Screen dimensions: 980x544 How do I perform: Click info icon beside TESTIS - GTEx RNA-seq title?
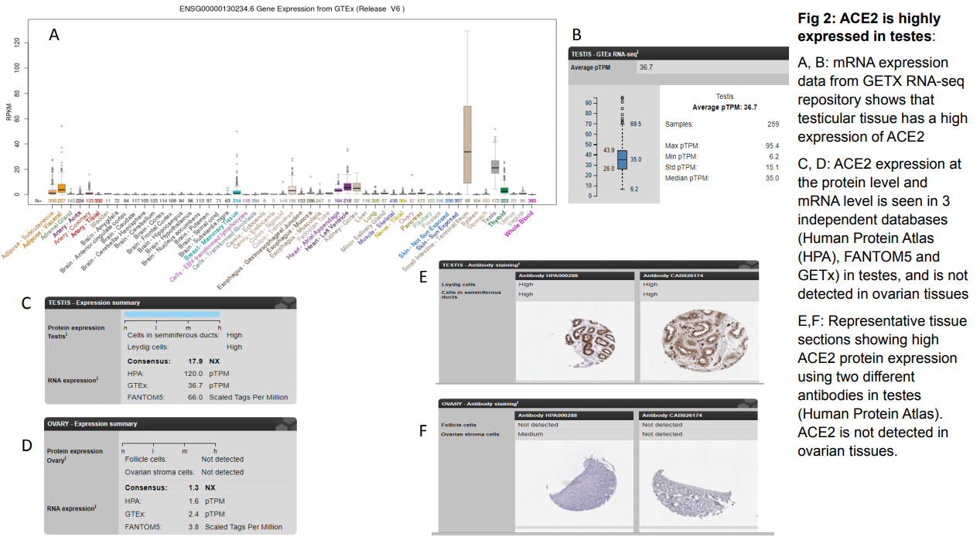click(x=637, y=53)
